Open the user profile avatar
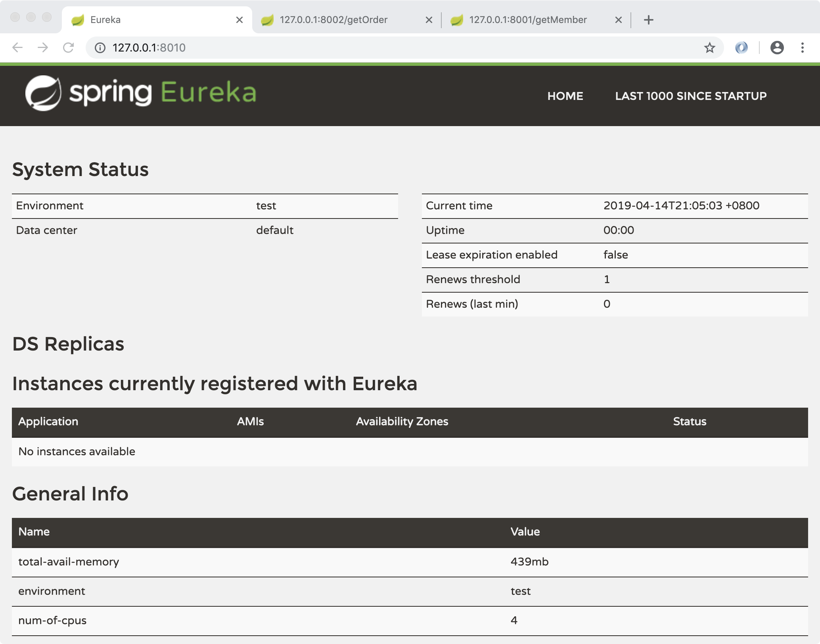Viewport: 820px width, 644px height. point(777,48)
